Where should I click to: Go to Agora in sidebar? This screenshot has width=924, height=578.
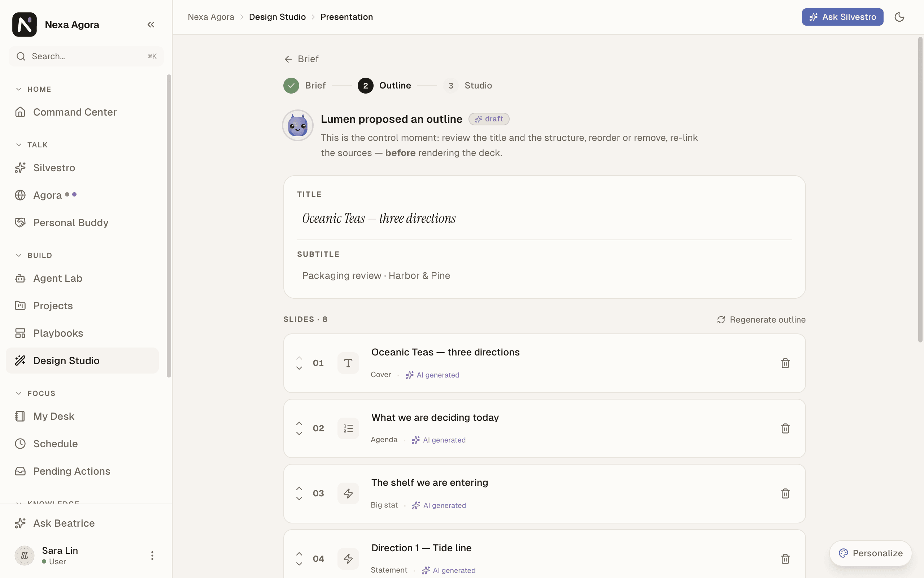(x=82, y=195)
